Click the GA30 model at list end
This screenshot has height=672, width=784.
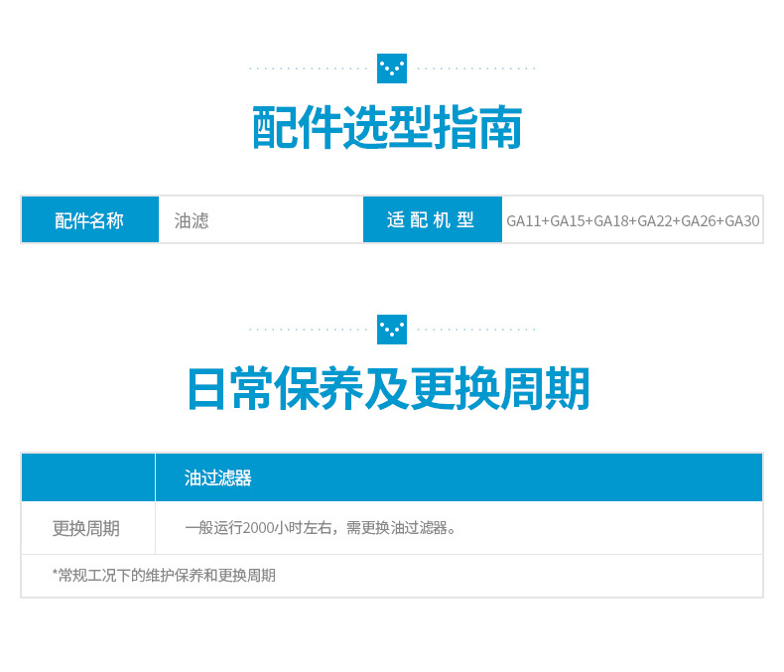(x=742, y=221)
